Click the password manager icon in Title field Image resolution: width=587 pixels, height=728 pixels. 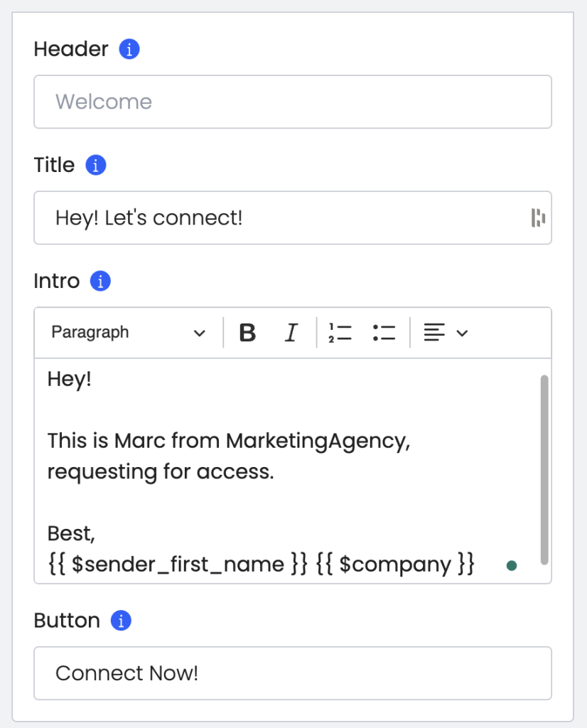[538, 218]
